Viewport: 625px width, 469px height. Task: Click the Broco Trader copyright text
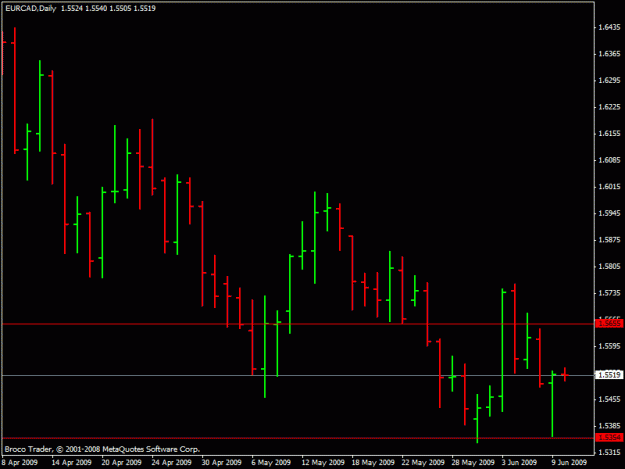(x=102, y=449)
